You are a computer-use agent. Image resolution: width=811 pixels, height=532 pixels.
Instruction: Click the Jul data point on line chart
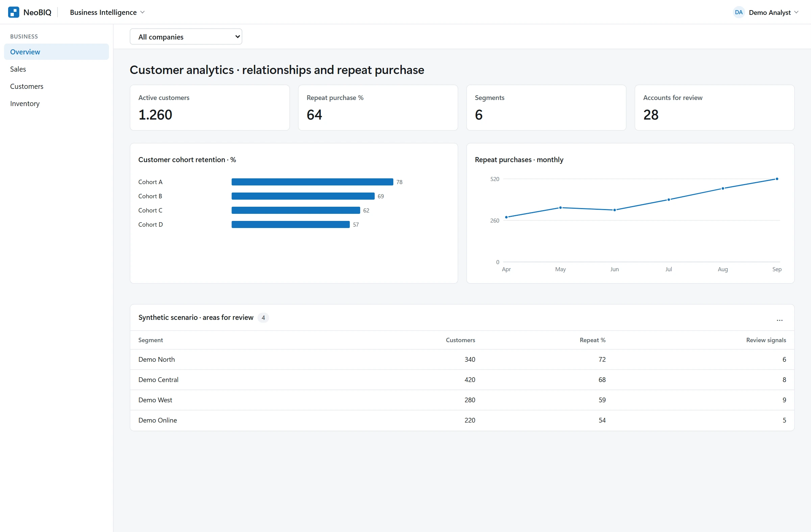tap(668, 200)
